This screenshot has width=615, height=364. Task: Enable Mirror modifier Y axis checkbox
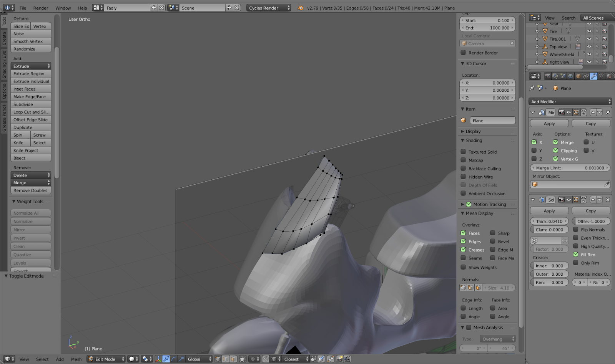534,151
